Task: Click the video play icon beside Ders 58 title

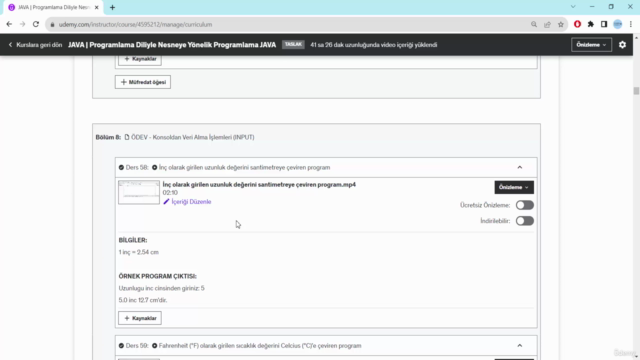Action: coord(154,167)
